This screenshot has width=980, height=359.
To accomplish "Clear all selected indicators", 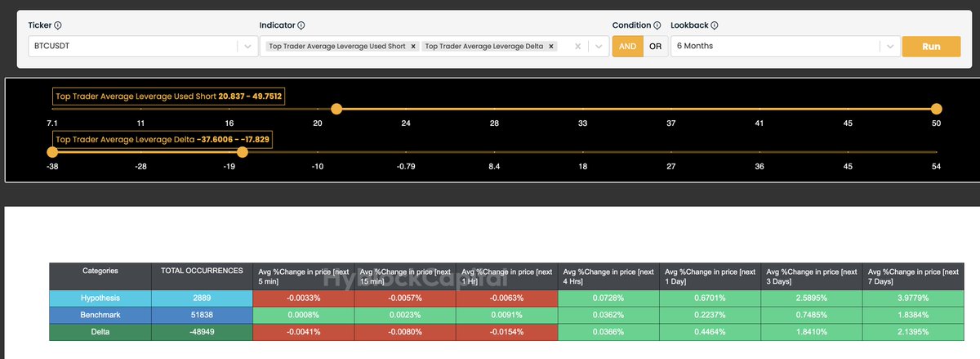I will (x=577, y=47).
